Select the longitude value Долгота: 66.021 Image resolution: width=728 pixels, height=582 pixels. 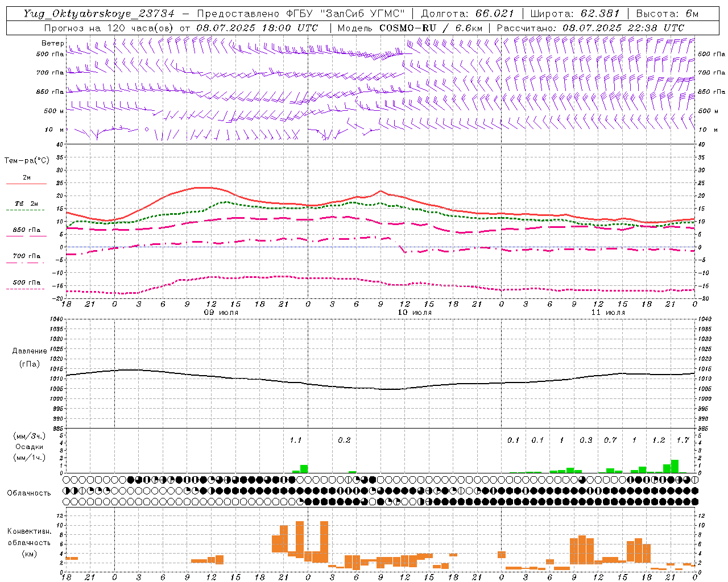point(468,14)
